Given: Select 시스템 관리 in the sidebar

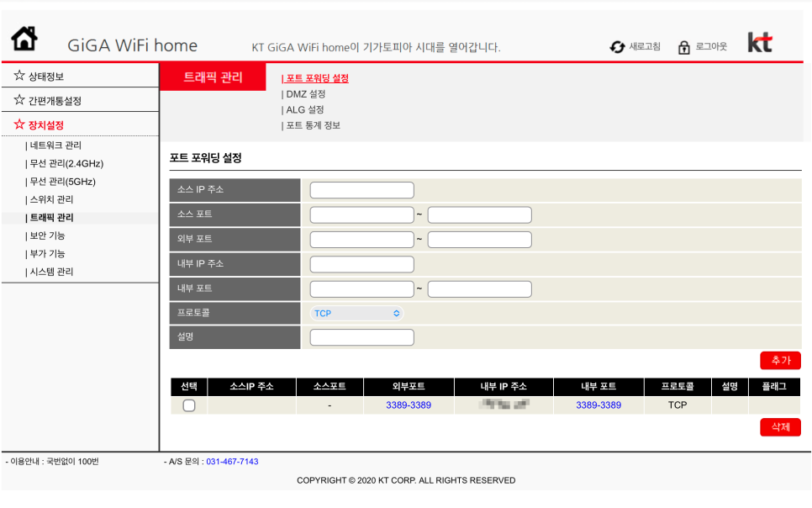Looking at the screenshot, I should point(51,272).
